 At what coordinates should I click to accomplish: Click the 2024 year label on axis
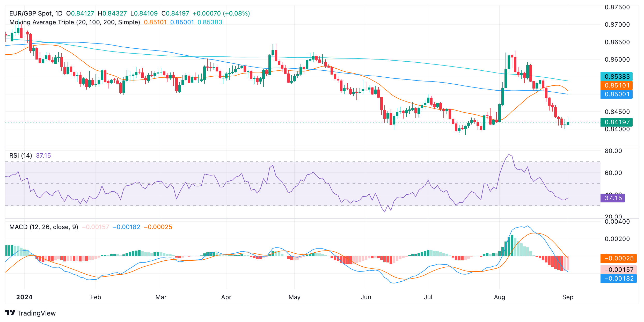(24, 297)
